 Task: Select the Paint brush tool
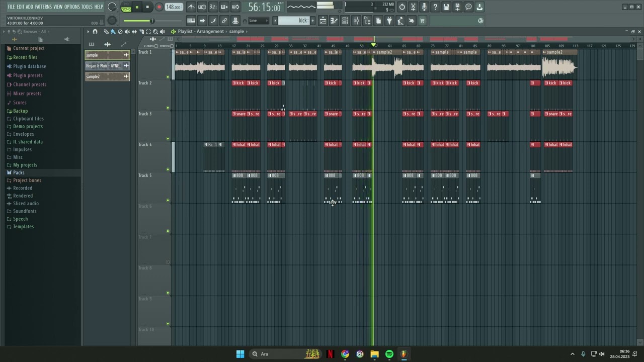click(113, 32)
